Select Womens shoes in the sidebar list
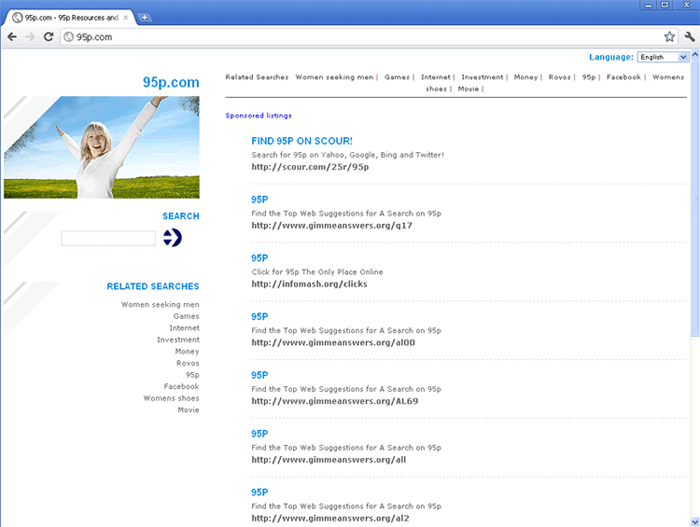Screen dimensions: 700x527 (171, 398)
